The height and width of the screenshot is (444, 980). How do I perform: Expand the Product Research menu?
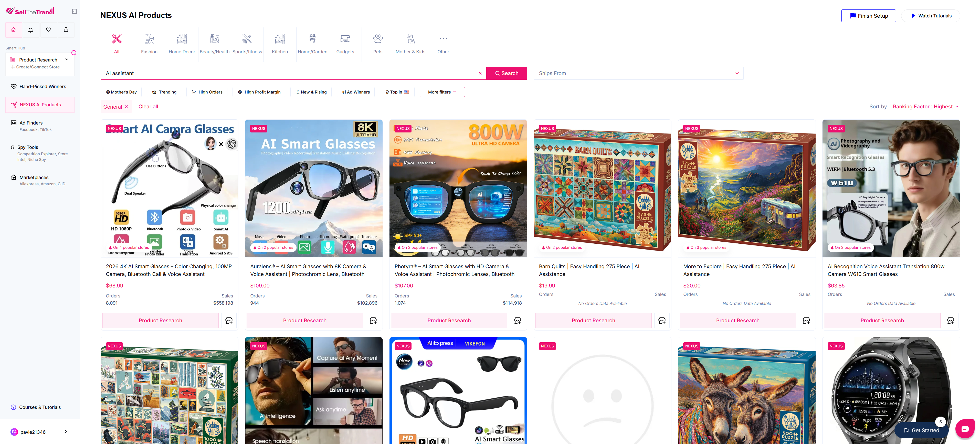[x=67, y=59]
